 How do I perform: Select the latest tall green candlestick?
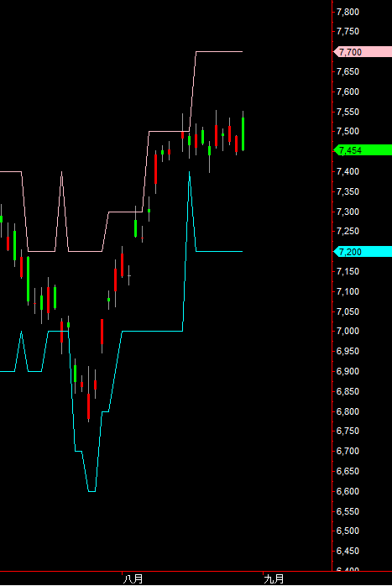coord(243,133)
